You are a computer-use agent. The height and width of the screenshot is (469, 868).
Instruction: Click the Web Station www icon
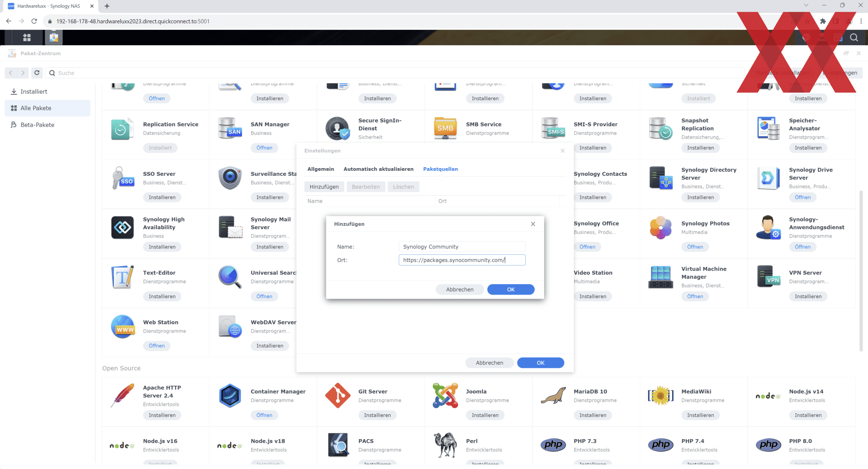(123, 326)
